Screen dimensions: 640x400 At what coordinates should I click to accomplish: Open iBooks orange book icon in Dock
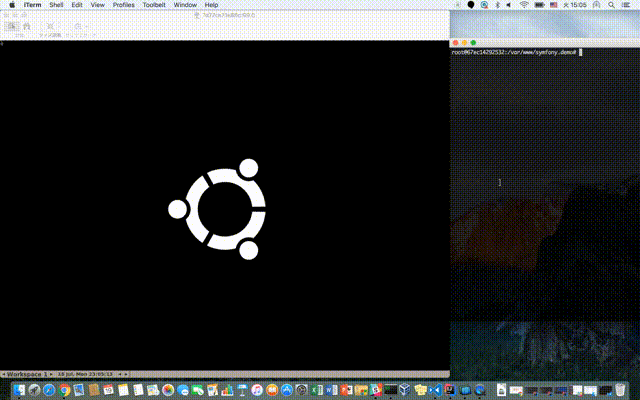[x=272, y=390]
